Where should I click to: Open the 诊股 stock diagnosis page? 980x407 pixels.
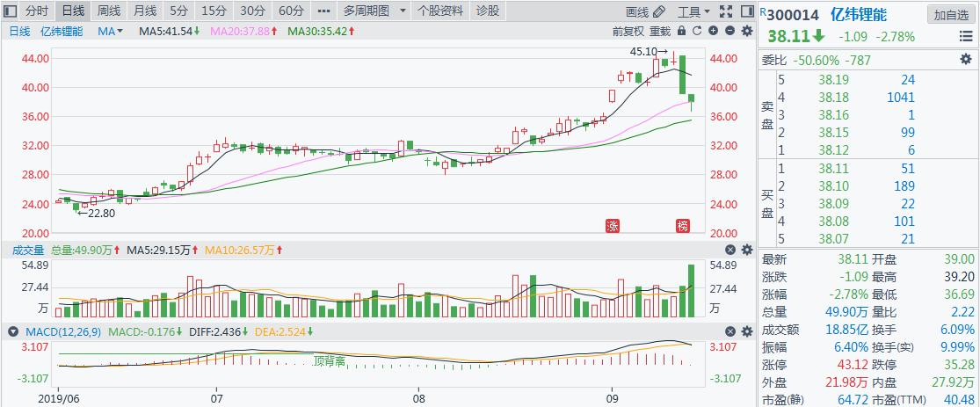tap(488, 11)
